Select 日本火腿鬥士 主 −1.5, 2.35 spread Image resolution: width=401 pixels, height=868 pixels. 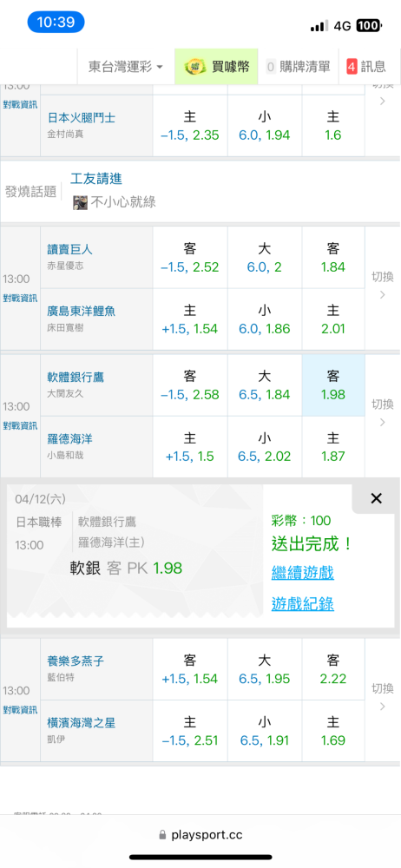(x=190, y=126)
